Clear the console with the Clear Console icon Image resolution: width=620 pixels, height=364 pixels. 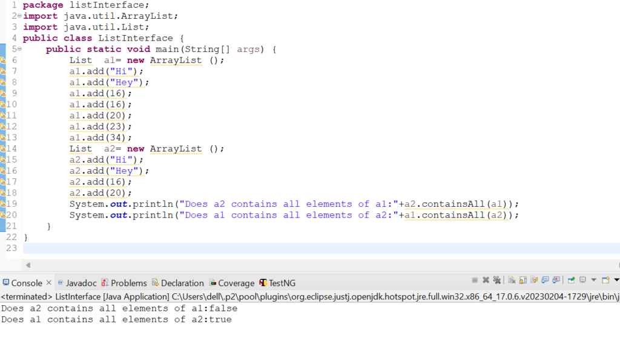(x=512, y=280)
